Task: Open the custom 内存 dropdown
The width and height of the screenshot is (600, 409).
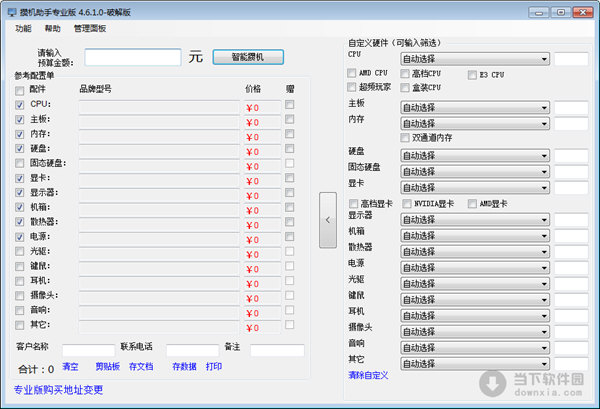Action: click(x=475, y=124)
